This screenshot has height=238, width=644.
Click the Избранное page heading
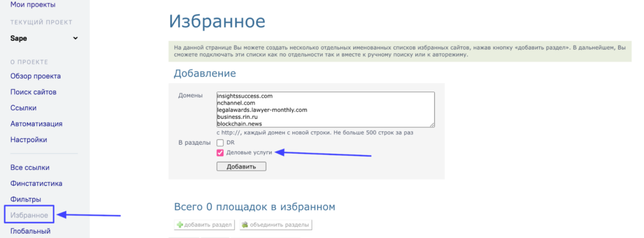[217, 22]
